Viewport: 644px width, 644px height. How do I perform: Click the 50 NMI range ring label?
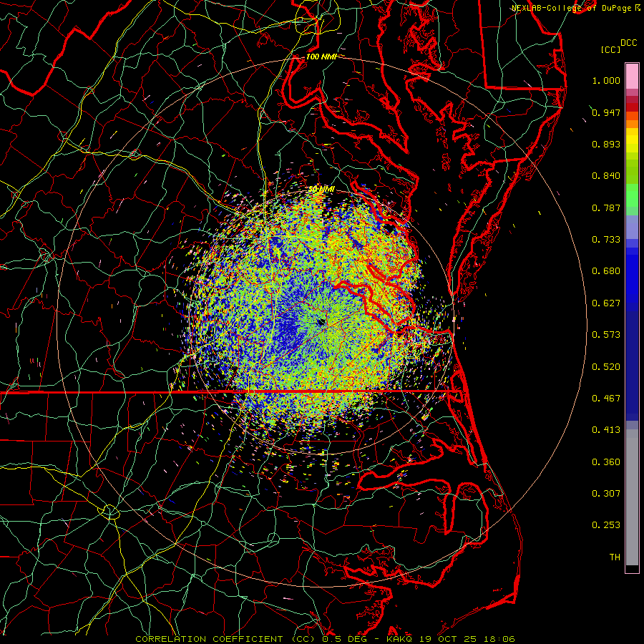[x=321, y=189]
